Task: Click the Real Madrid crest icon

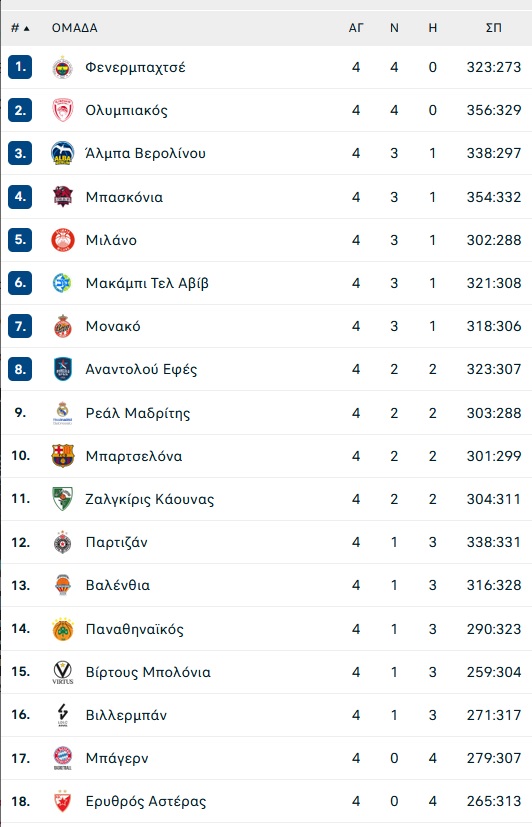Action: [62, 413]
